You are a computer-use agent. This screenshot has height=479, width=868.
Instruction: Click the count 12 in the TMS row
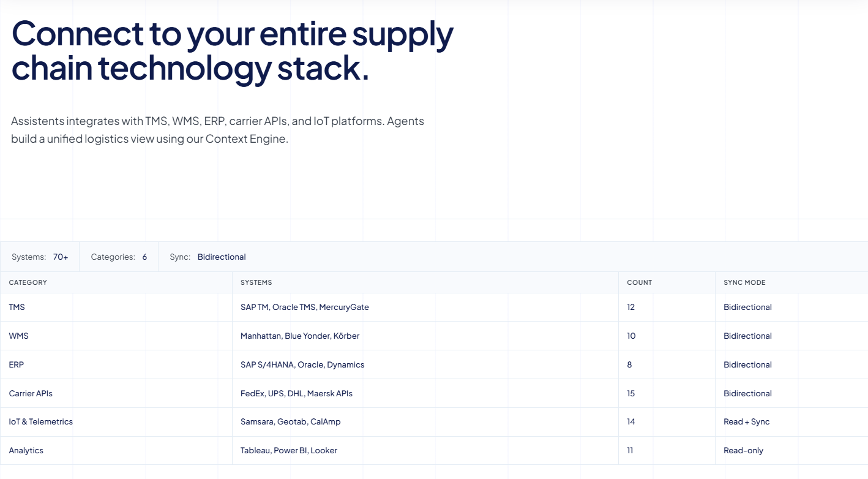pos(667,307)
